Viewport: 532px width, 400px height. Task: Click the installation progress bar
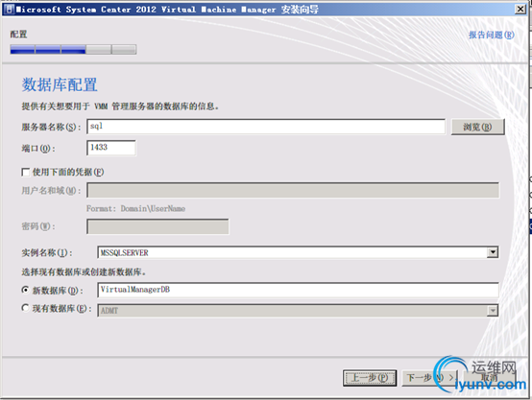tap(73, 50)
